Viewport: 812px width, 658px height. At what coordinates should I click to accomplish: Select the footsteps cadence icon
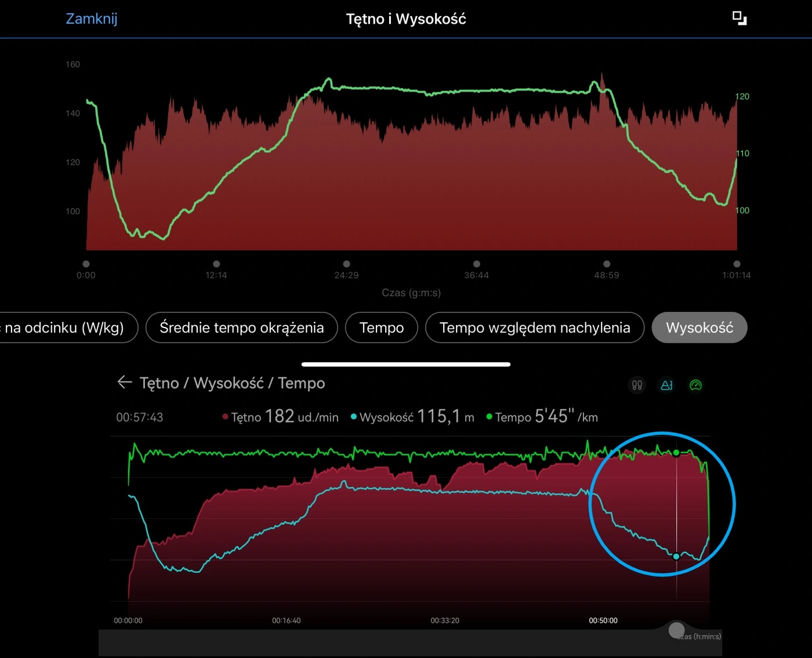click(x=636, y=385)
